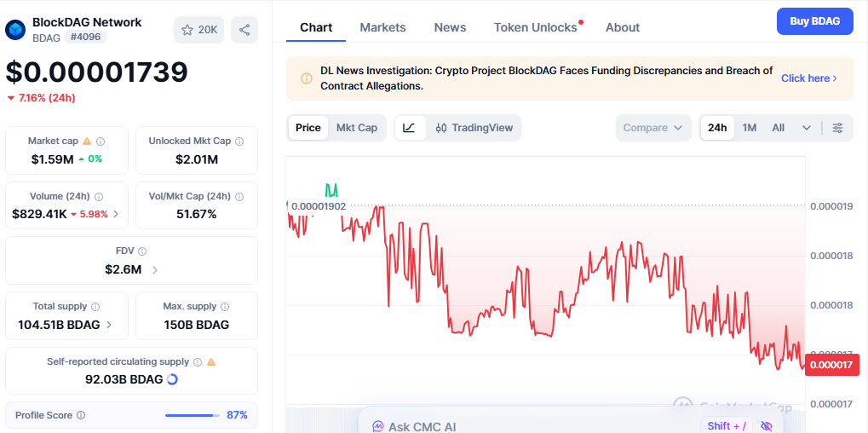
Task: Click the 104.51B BDAG total supply value
Action: coord(59,325)
